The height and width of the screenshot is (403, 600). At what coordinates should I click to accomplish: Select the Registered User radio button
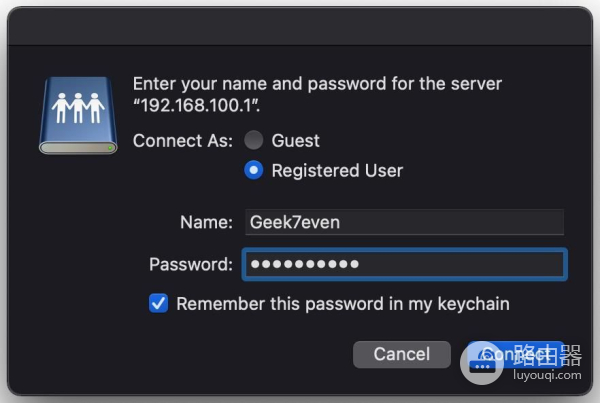point(254,170)
